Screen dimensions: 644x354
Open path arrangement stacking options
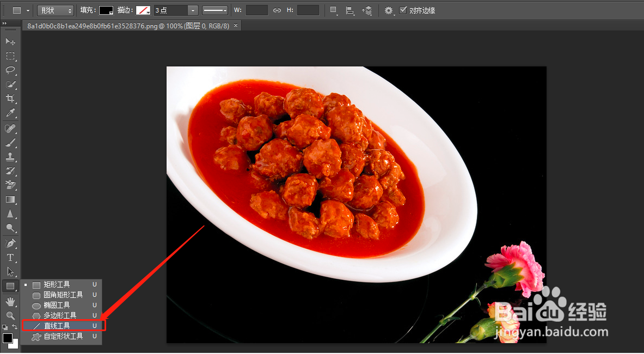click(367, 11)
